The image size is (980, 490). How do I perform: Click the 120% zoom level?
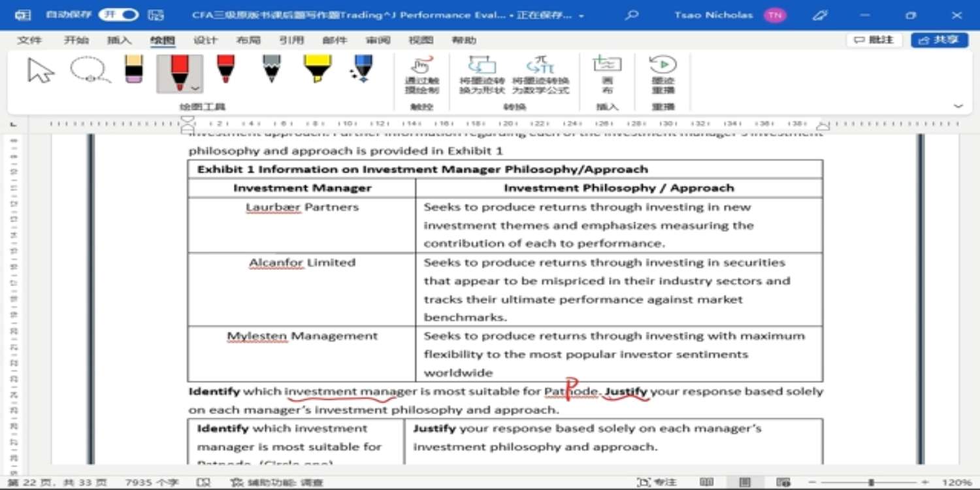coord(956,482)
